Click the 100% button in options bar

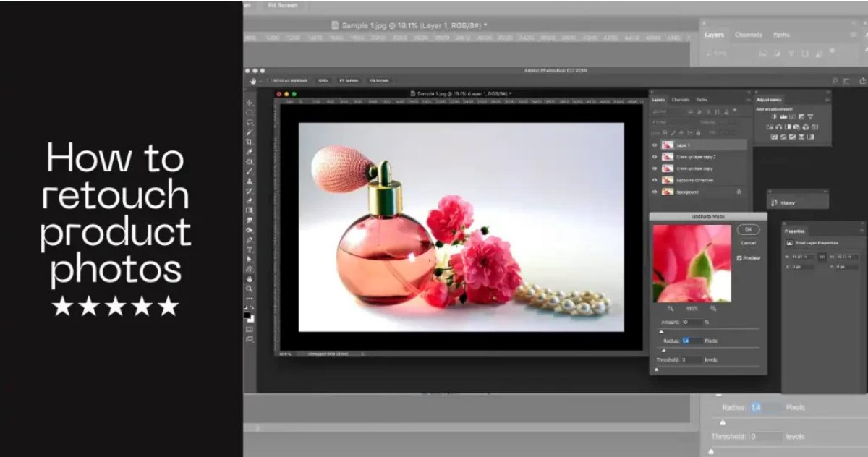(323, 81)
